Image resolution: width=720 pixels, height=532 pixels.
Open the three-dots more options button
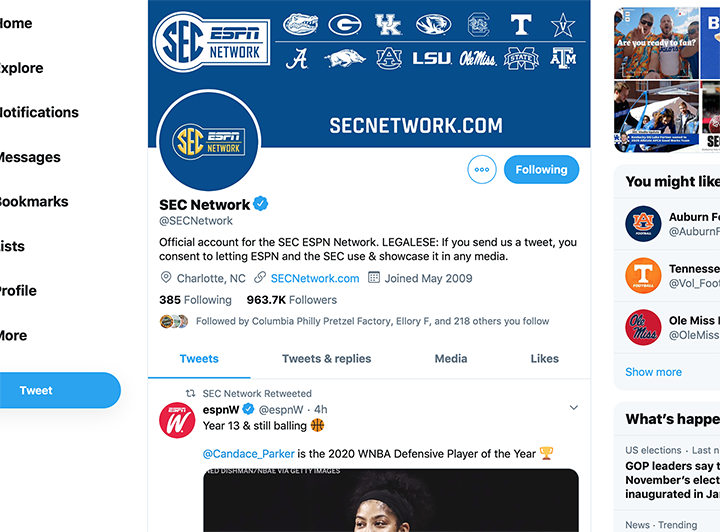tap(482, 170)
